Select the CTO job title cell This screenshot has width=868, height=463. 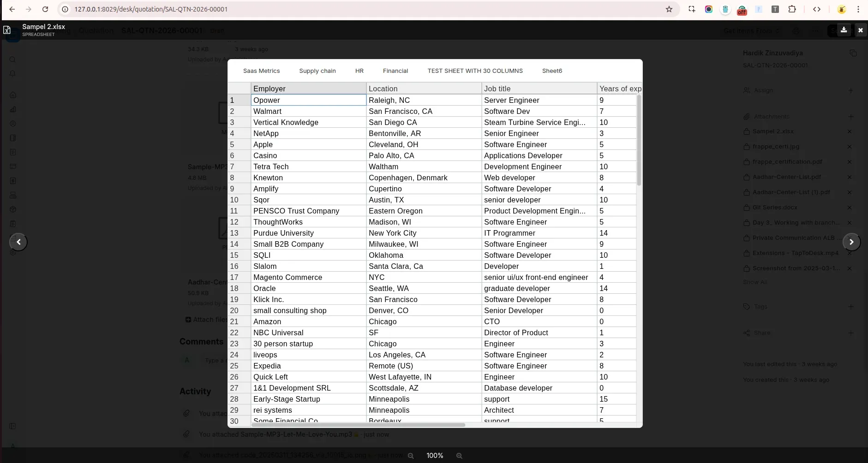click(539, 321)
